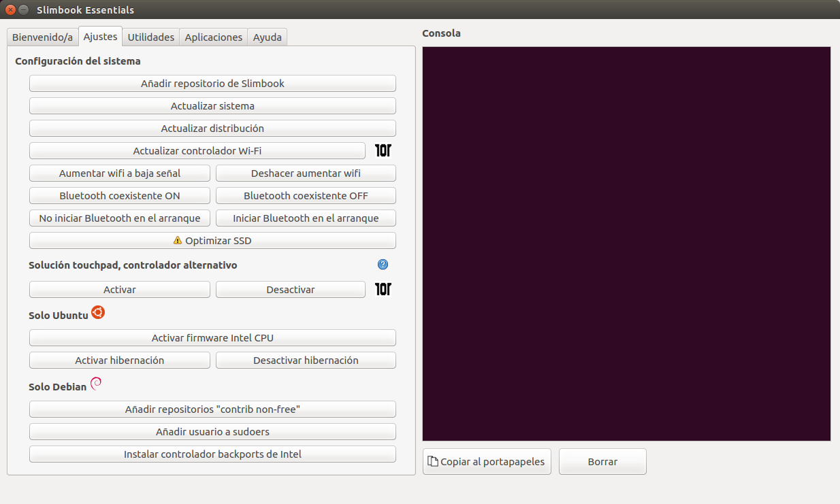Activate the alternative touchpad driver with Activar
This screenshot has width=840, height=504.
[120, 290]
